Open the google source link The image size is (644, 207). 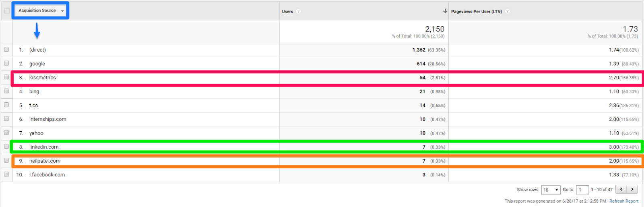pos(37,64)
